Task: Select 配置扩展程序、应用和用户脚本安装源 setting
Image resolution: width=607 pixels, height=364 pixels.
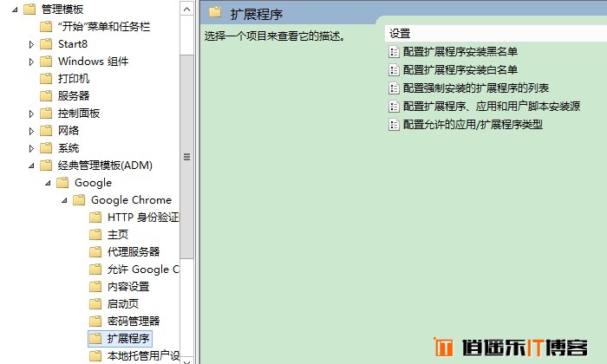Action: point(492,106)
